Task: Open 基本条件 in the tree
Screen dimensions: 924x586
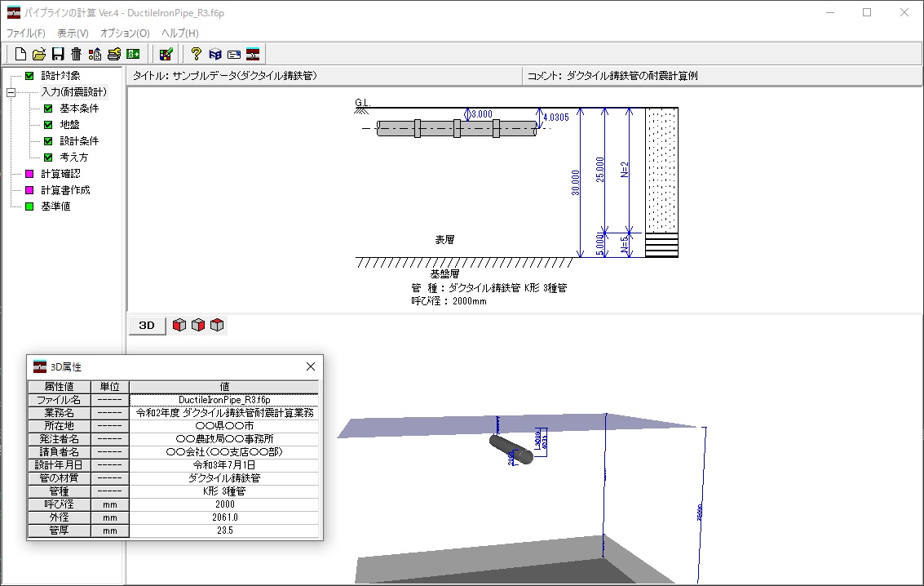Action: point(79,109)
